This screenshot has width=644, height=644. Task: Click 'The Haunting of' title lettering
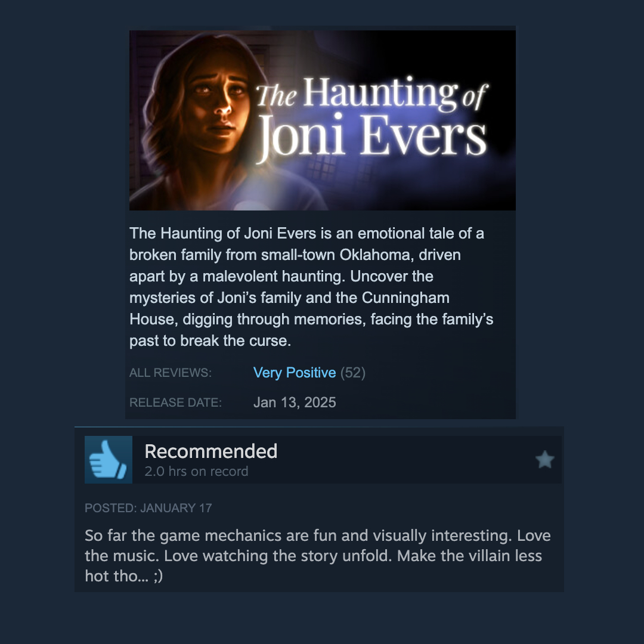pos(371,94)
